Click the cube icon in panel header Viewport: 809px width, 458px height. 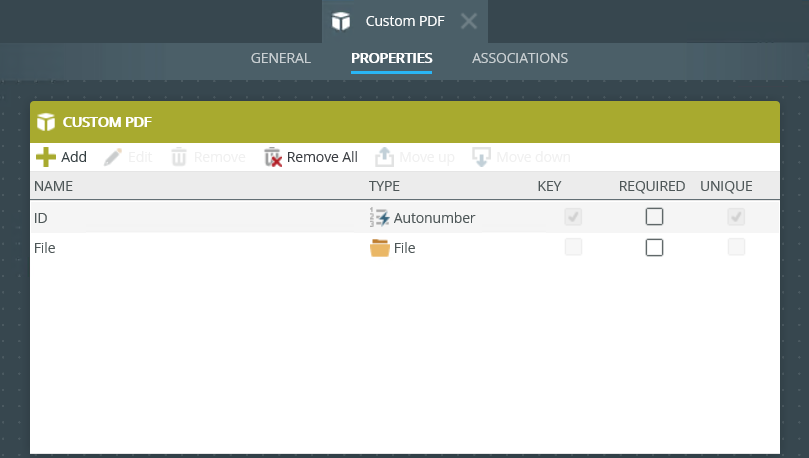click(45, 122)
